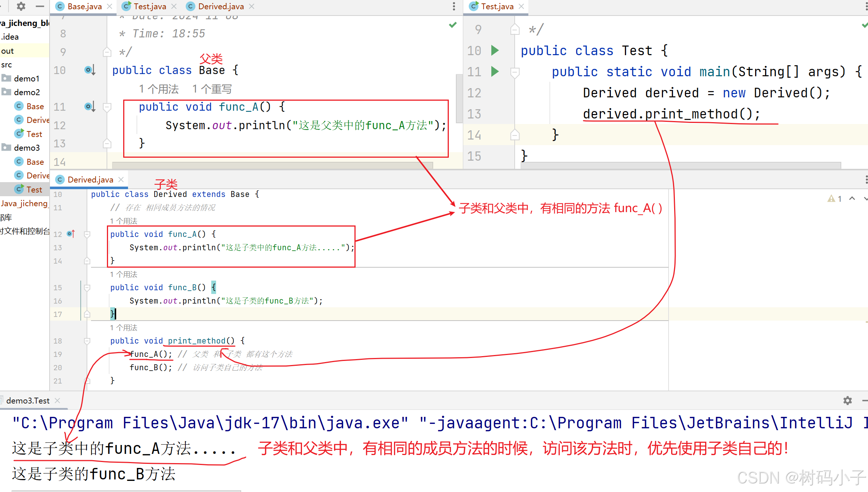Jump to previous highlighted problem arrow
Viewport: 868px width, 492px height.
click(x=852, y=199)
